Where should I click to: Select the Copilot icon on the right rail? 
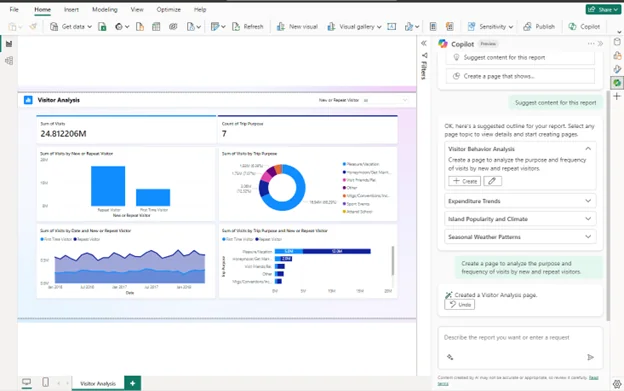click(617, 83)
